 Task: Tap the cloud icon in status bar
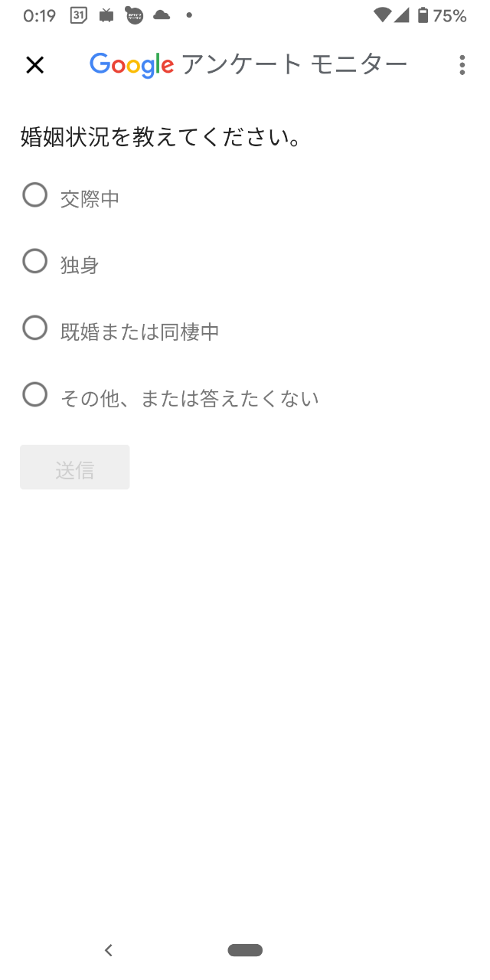(162, 15)
